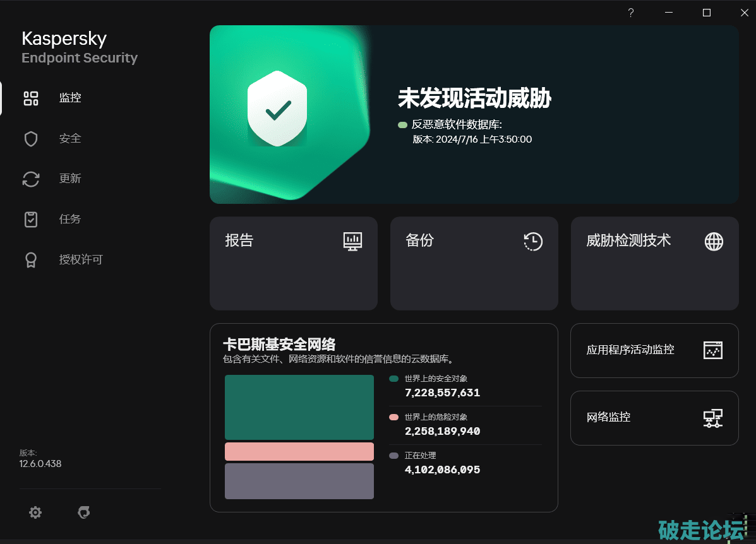Click the 报告 monitor chart icon
Image resolution: width=756 pixels, height=544 pixels.
coord(352,241)
